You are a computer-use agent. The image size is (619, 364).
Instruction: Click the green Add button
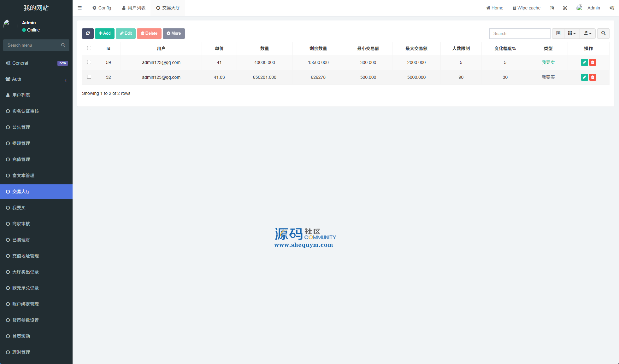pos(105,33)
